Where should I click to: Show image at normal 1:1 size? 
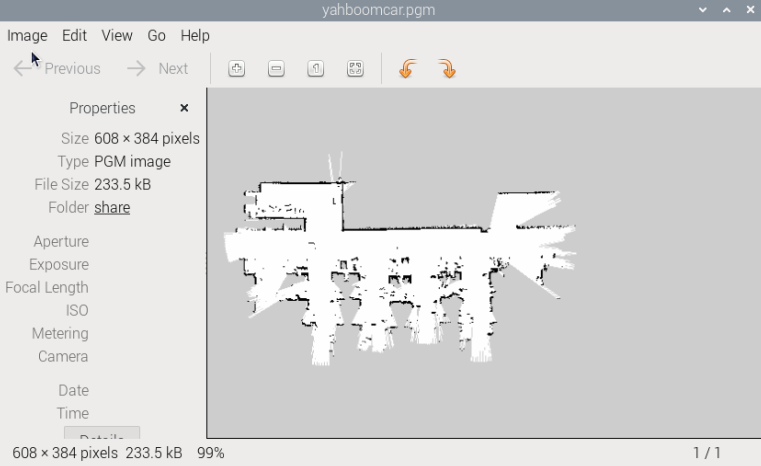click(x=315, y=69)
